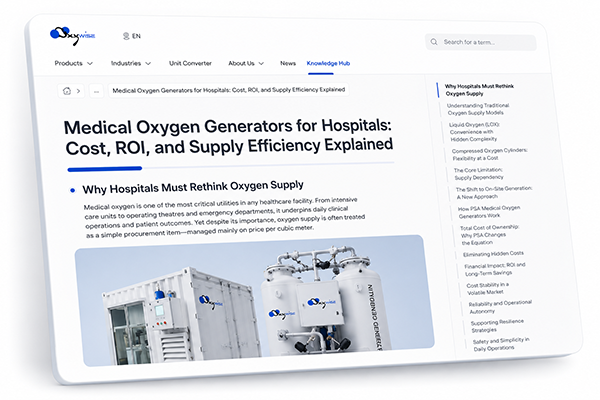The width and height of the screenshot is (600, 400).
Task: Focus the Search for a term field
Action: 481,42
